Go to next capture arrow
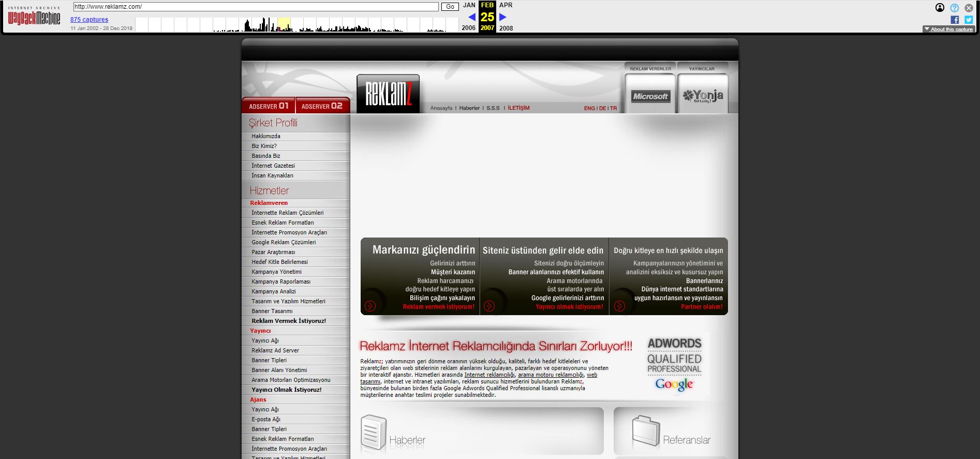 503,17
